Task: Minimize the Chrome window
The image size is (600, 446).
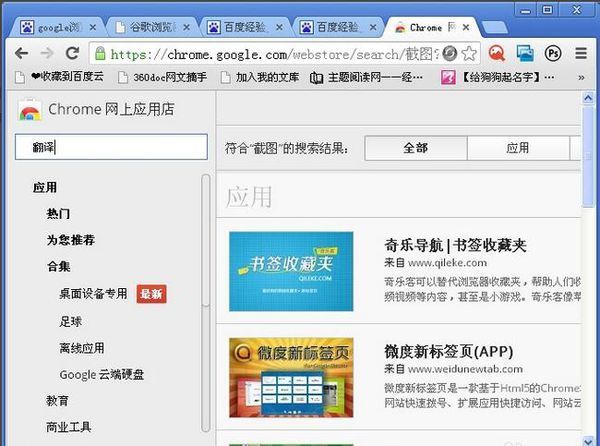Action: [x=526, y=10]
